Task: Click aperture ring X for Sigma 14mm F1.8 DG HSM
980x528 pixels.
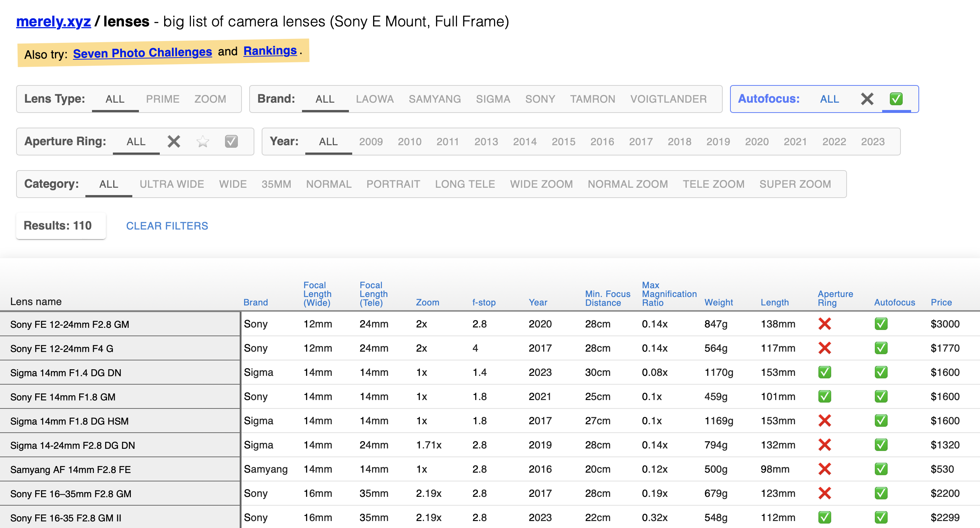Action: click(x=824, y=421)
